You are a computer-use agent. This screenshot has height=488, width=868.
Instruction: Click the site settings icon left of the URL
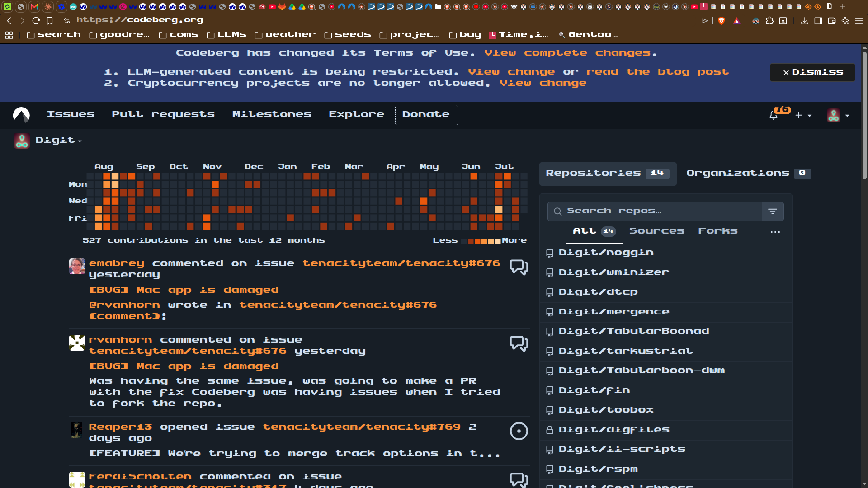pos(67,21)
